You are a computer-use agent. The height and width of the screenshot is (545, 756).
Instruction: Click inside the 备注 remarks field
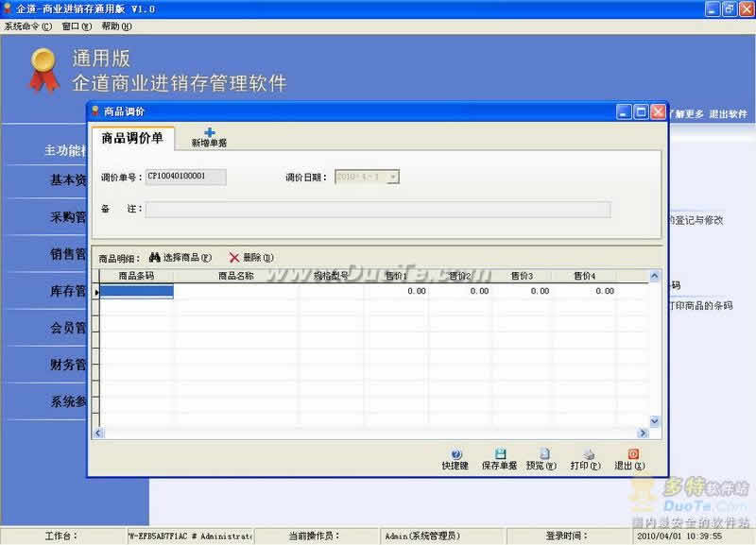tap(377, 209)
